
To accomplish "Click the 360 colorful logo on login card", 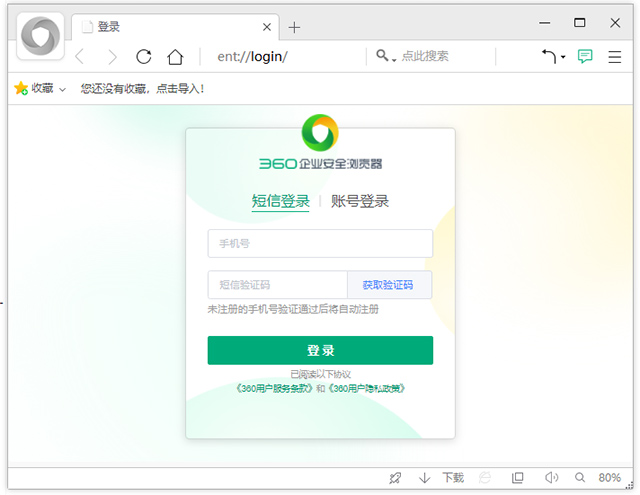I will 320,133.
